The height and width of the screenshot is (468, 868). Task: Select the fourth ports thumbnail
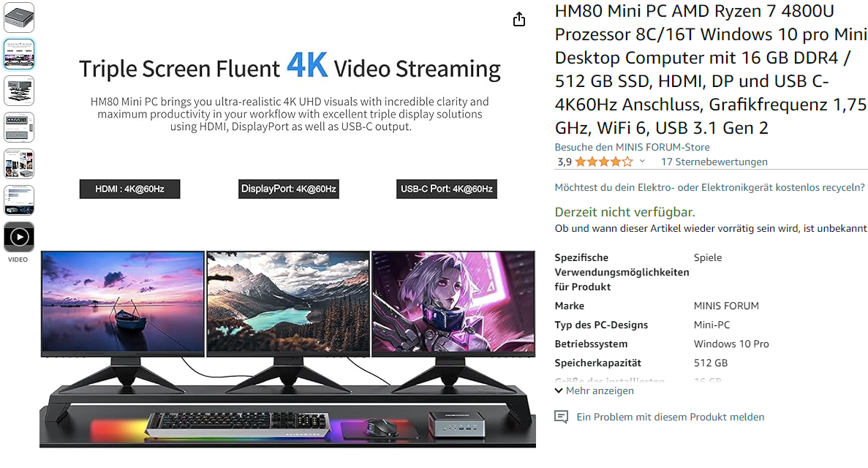pos(19,127)
